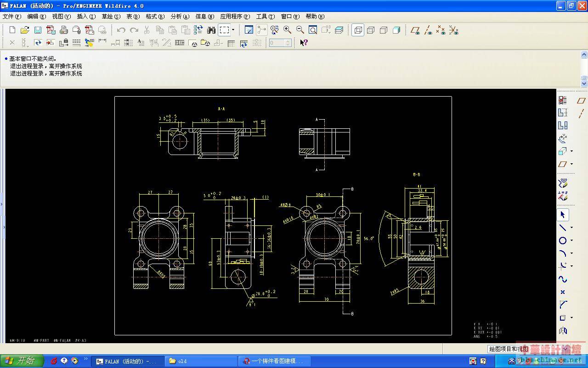Image resolution: width=588 pixels, height=368 pixels.
Task: Open the 帮助(H) menu
Action: [x=315, y=17]
